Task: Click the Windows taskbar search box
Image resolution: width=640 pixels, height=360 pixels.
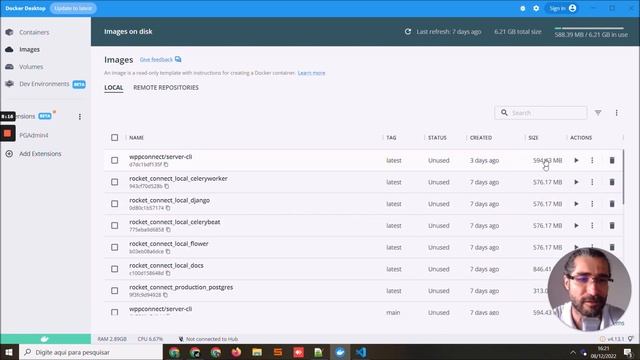Action: 91,352
